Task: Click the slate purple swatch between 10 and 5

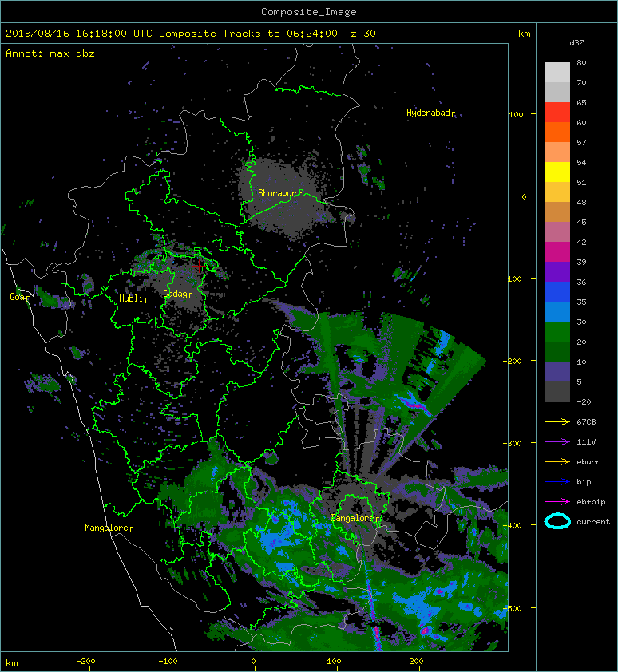Action: click(557, 372)
